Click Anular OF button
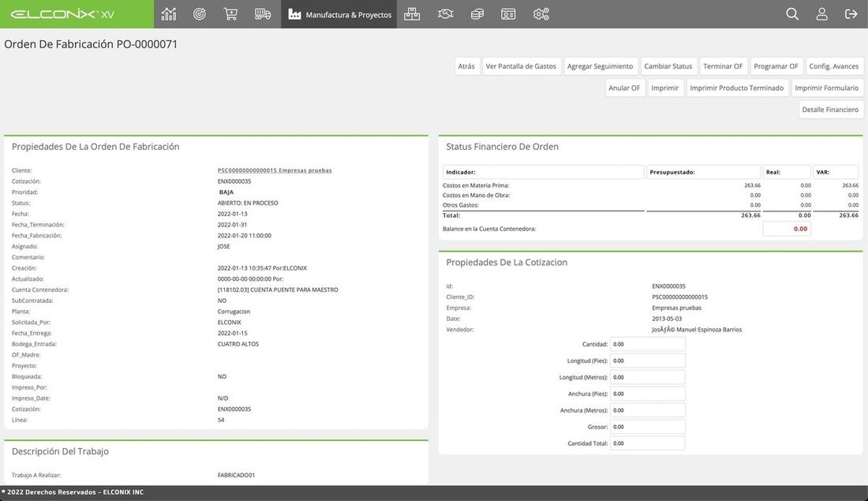868x501 pixels. [x=624, y=88]
